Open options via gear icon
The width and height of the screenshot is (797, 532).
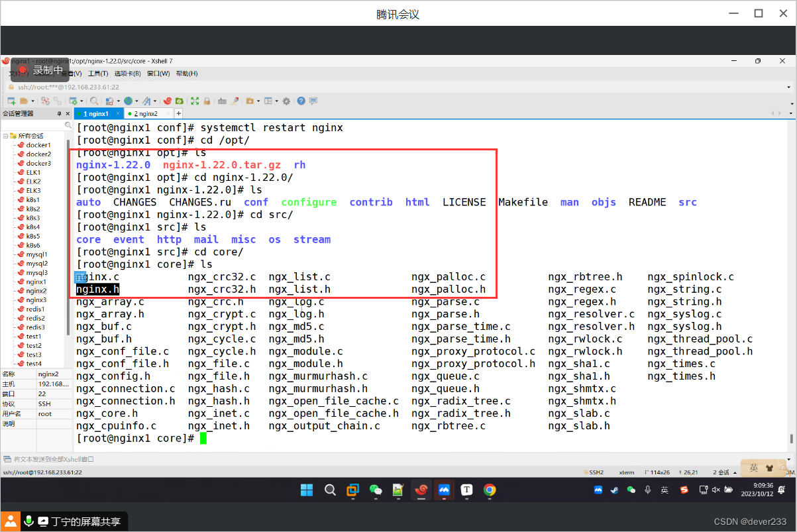point(286,101)
